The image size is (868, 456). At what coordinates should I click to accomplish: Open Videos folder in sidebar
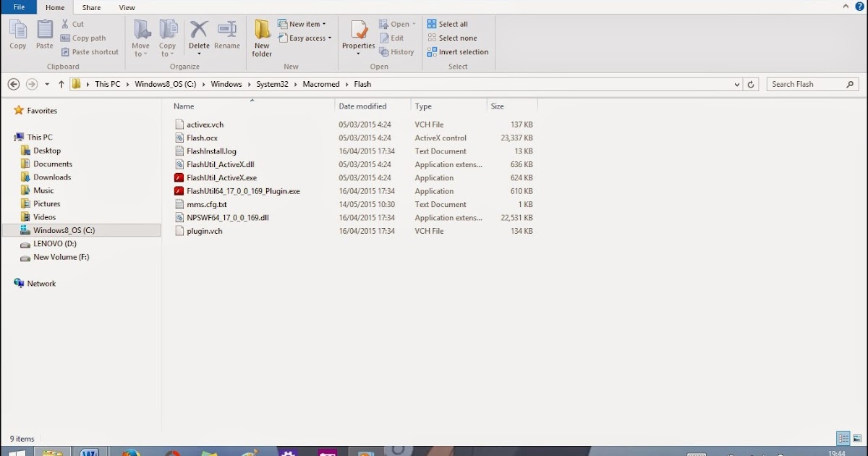pos(44,216)
